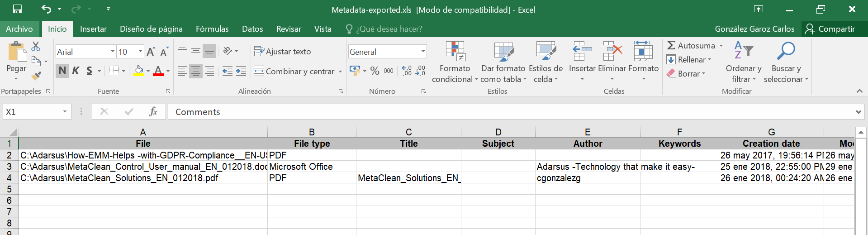Image resolution: width=868 pixels, height=235 pixels.
Task: Switch to the Datos tab
Action: click(252, 29)
